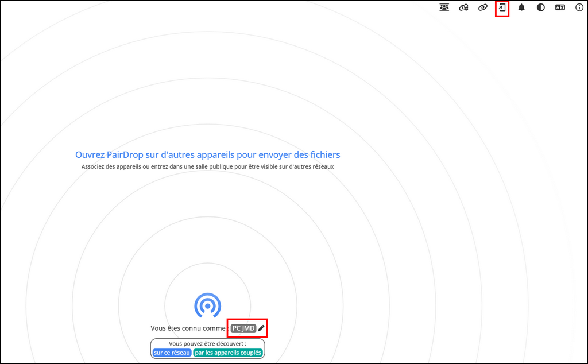Click the pair device chain-link icon
Screen dimensions: 588x364
483,8
